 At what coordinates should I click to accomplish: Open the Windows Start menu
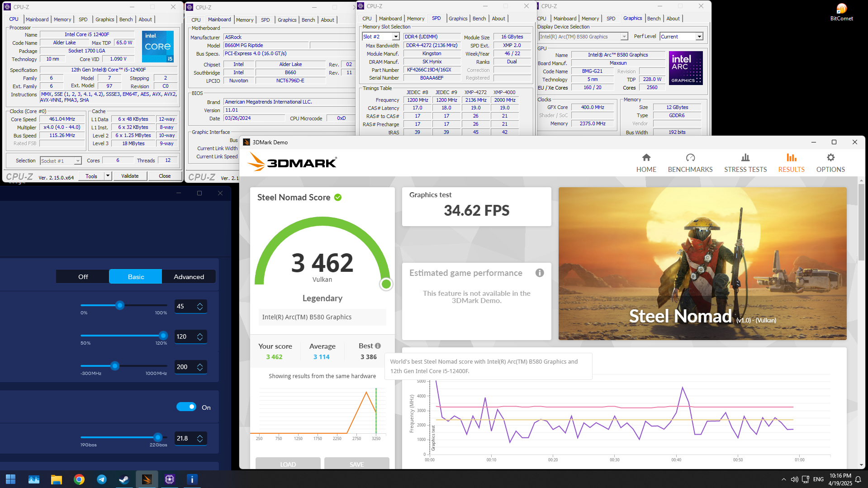click(x=10, y=479)
